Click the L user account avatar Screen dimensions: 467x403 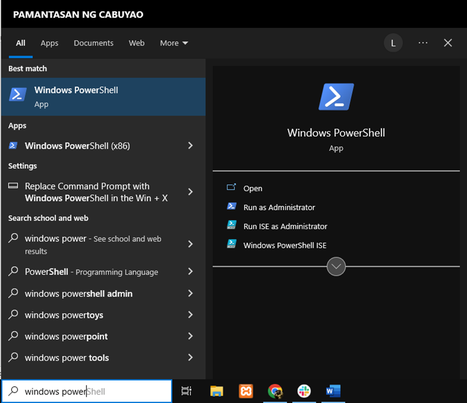(x=393, y=43)
